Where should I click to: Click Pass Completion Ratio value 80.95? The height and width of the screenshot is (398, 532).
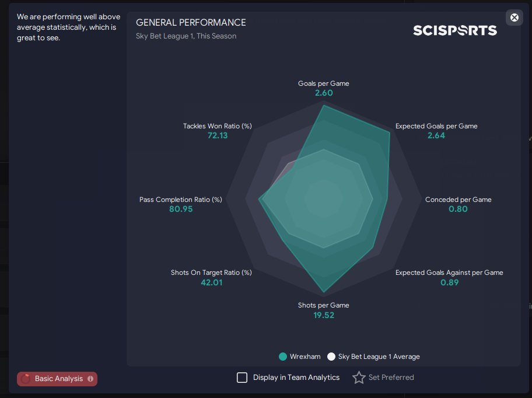click(181, 209)
